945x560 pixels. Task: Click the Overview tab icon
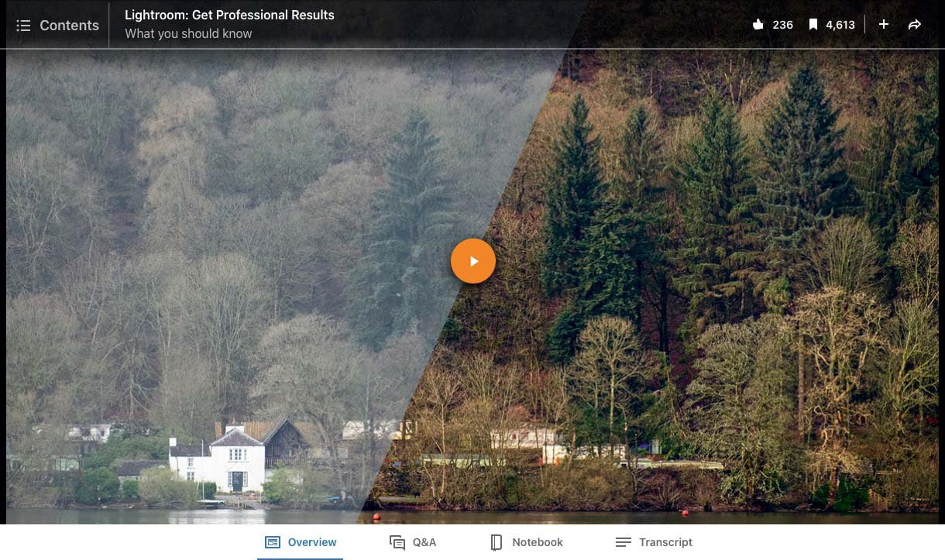pos(273,542)
